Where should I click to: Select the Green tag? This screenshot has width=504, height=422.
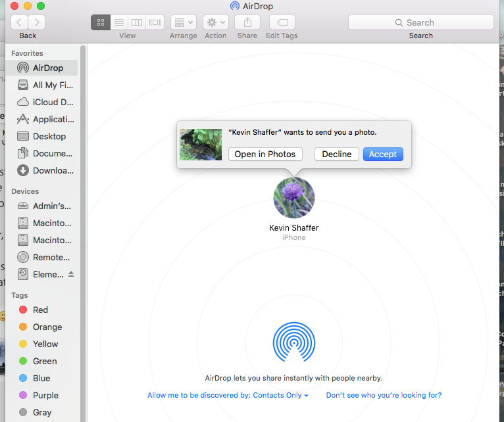(x=38, y=361)
